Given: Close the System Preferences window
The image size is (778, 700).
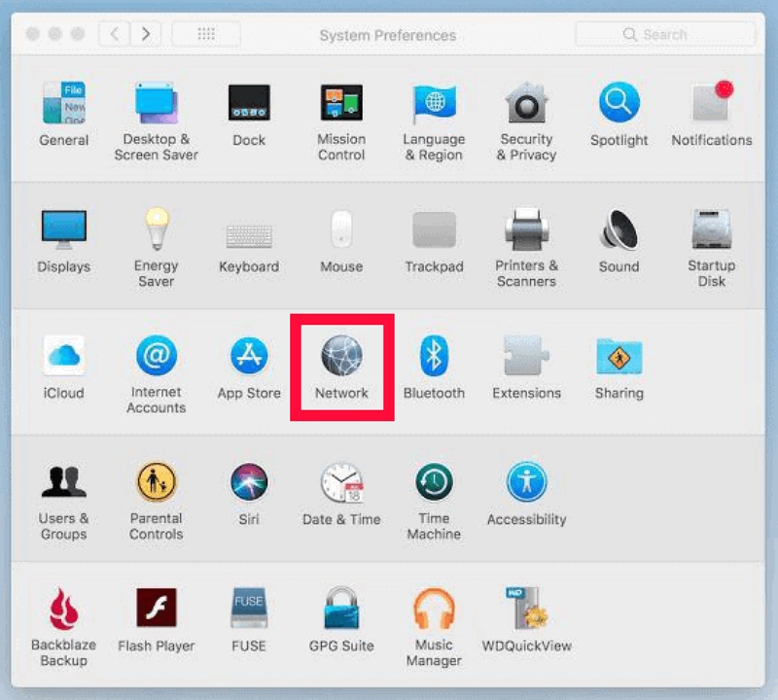Looking at the screenshot, I should [33, 34].
